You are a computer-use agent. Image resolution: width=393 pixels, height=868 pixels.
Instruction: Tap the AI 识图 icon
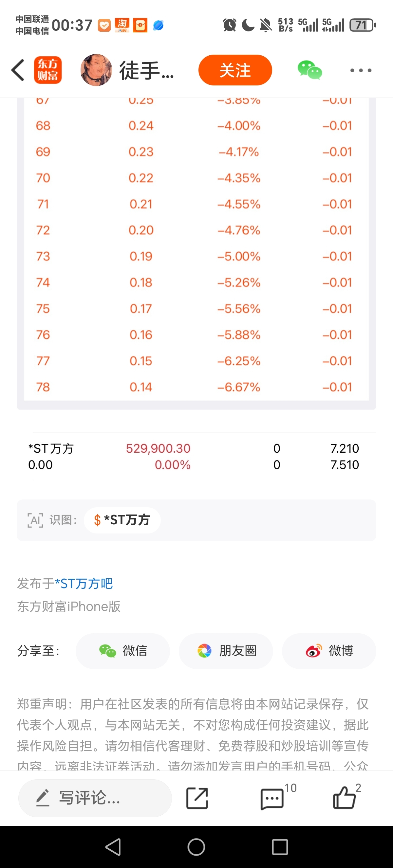click(35, 520)
